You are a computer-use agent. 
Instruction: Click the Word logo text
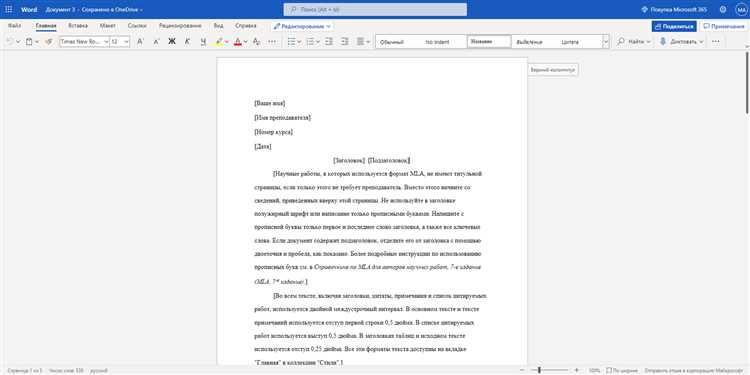click(x=29, y=10)
